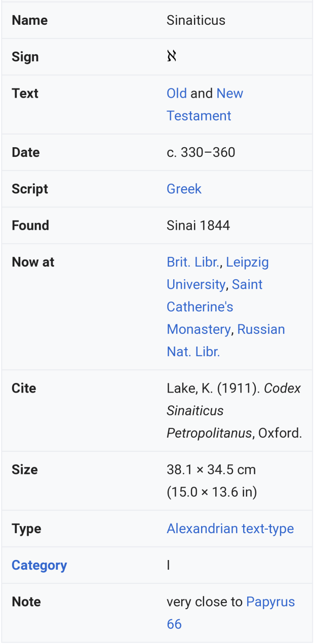The width and height of the screenshot is (314, 644).
Task: Click the Cite row label
Action: click(x=24, y=389)
